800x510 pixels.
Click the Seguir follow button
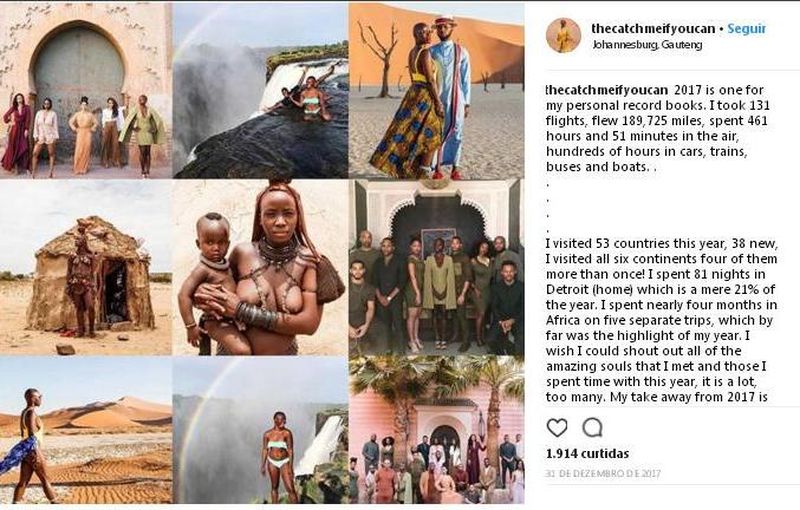(746, 29)
